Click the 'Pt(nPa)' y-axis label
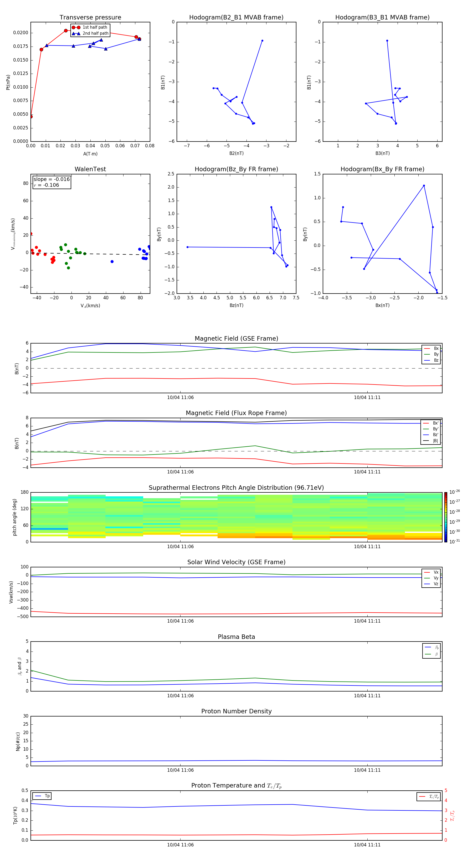This screenshot has height=868, width=473. click(8, 82)
